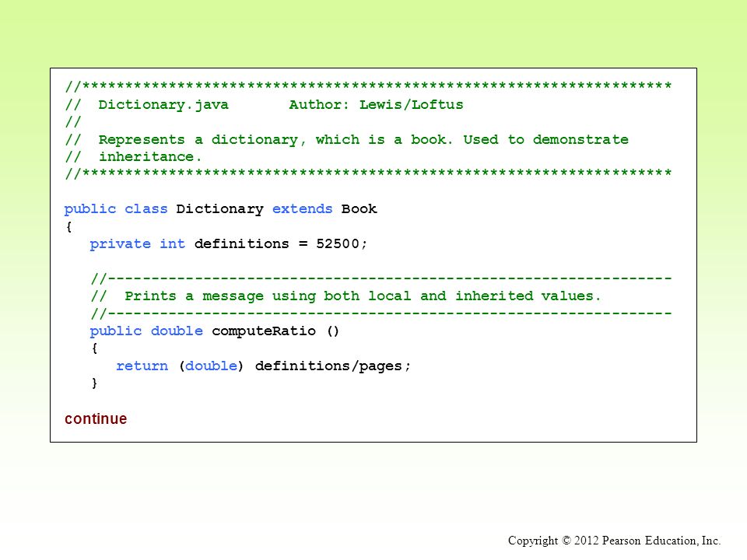Click 'Dictionary.java' in the header comment
Viewport: 747px width, 560px height.
coord(163,105)
